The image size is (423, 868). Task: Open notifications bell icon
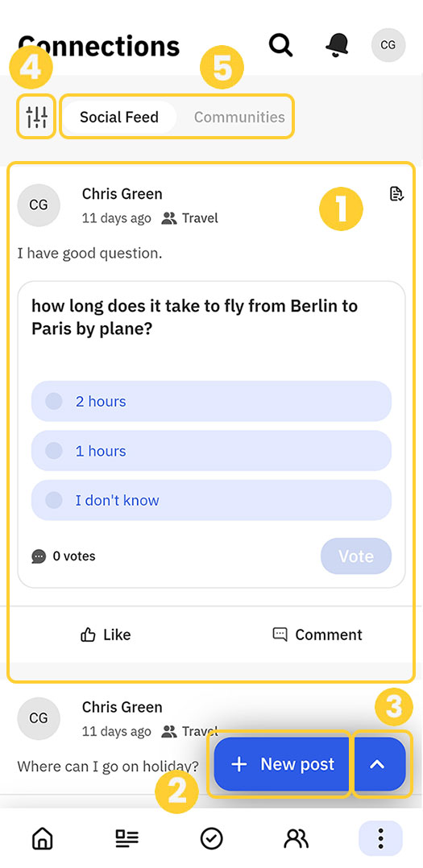pyautogui.click(x=337, y=45)
